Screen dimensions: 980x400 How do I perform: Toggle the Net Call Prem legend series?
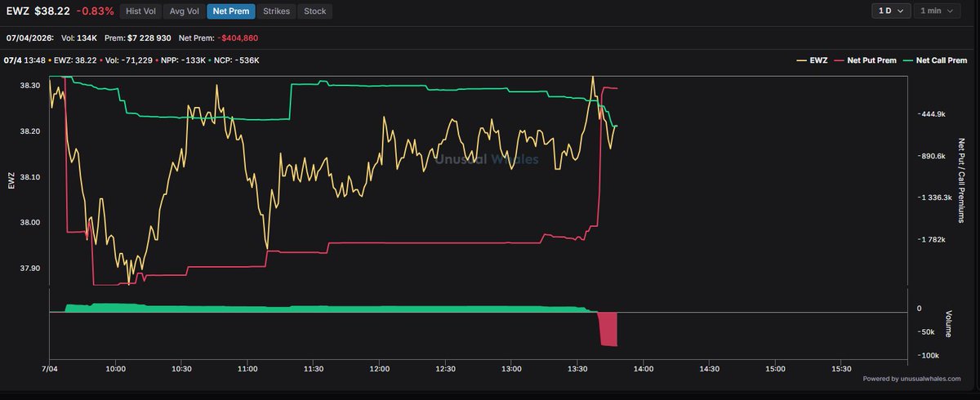(934, 60)
